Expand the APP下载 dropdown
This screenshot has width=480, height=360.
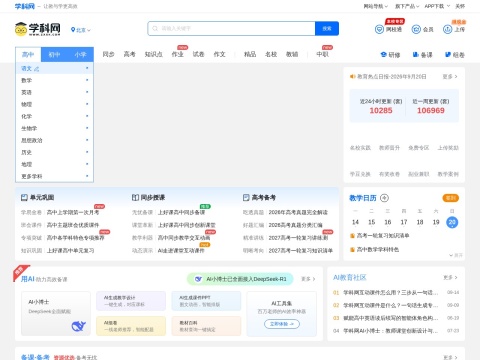[437, 6]
